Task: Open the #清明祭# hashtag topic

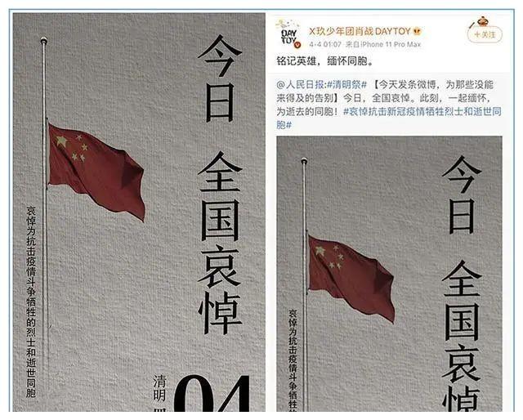Action: pos(346,84)
